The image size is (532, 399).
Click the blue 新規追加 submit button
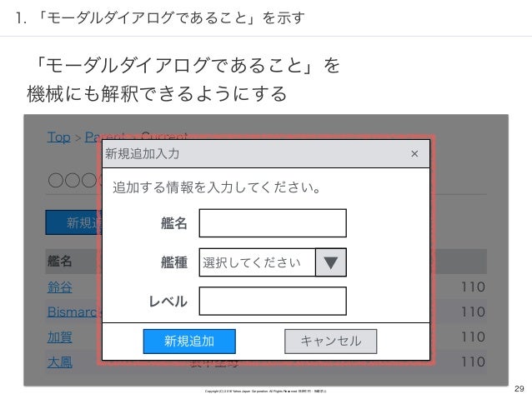point(189,341)
